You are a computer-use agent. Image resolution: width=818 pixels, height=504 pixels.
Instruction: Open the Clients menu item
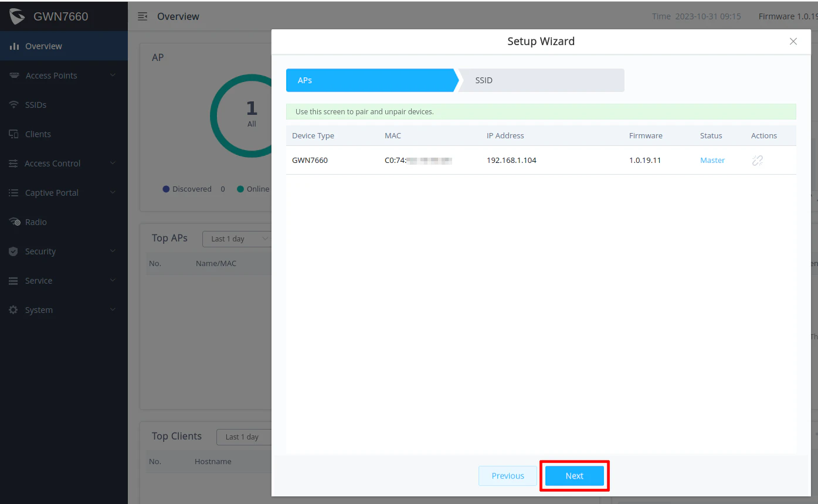tap(64, 134)
